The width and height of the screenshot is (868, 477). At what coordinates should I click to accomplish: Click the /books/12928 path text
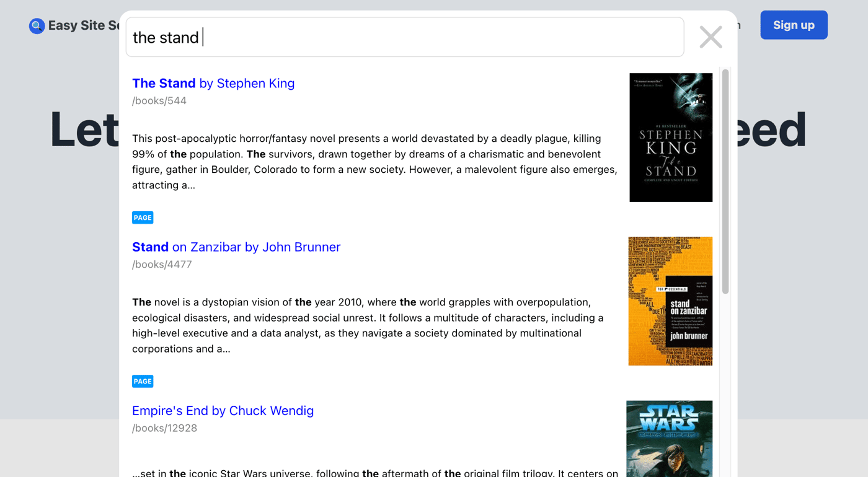164,427
